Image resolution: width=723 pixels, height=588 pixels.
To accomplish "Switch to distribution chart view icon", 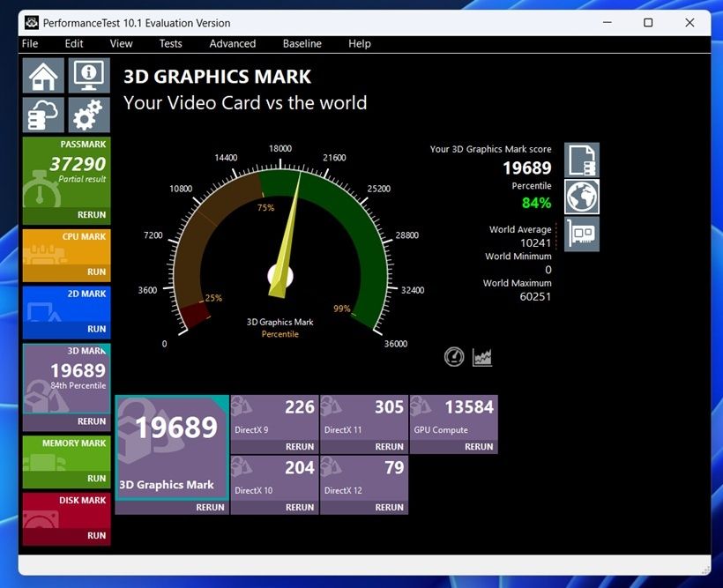I will click(482, 357).
